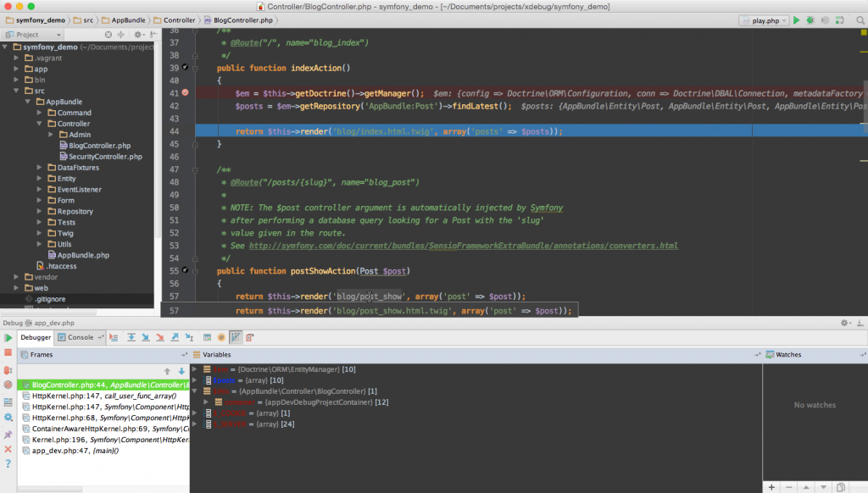Toggle Mute Breakpoints icon in debug sidebar
The height and width of the screenshot is (493, 868).
click(x=8, y=385)
